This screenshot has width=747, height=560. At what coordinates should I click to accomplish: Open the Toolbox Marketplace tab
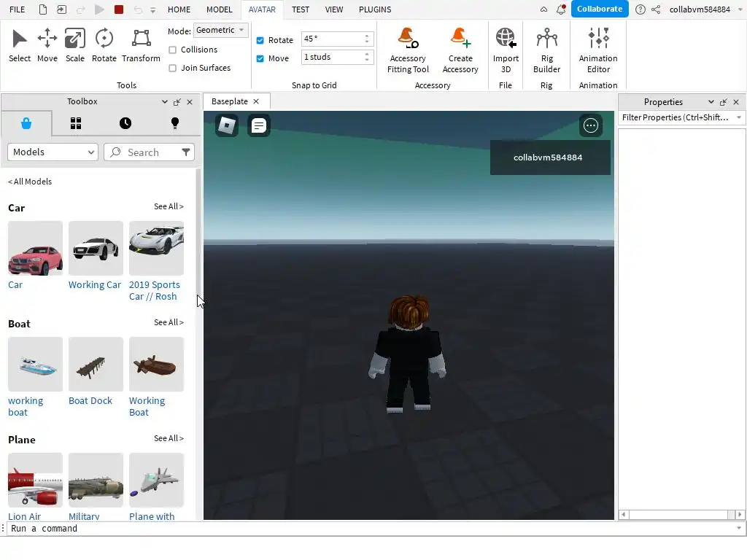[26, 124]
